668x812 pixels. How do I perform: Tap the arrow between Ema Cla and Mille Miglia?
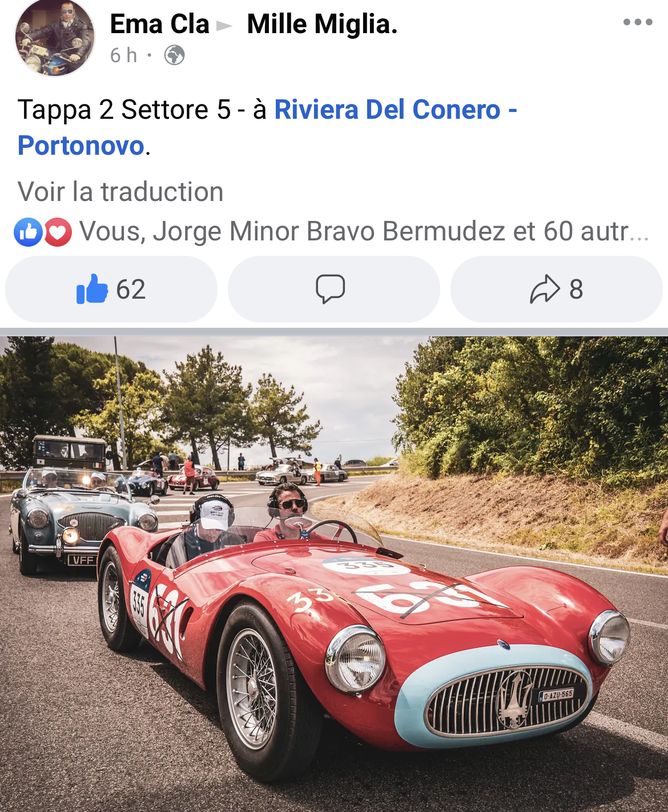click(x=224, y=26)
